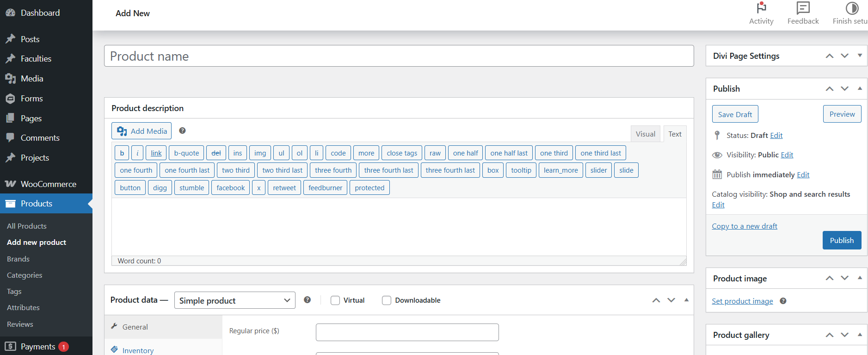The width and height of the screenshot is (868, 355).
Task: Click the help icon next to product type
Action: pos(307,300)
